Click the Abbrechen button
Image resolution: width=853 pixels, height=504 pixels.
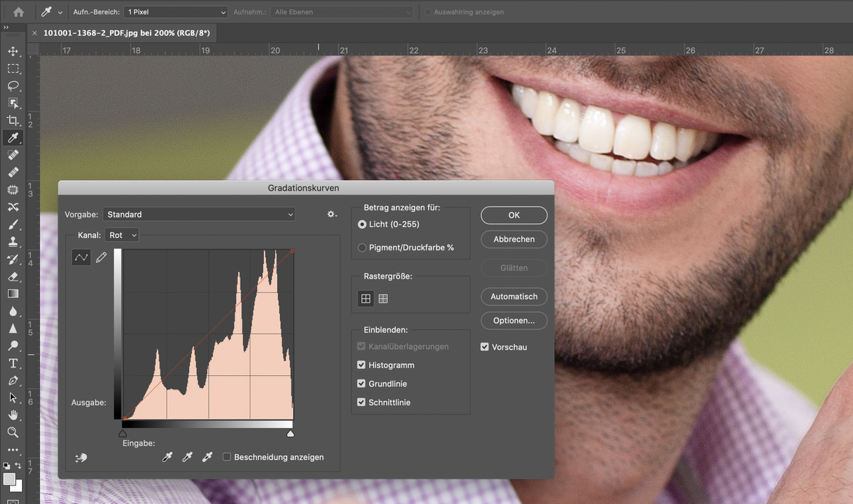click(513, 240)
